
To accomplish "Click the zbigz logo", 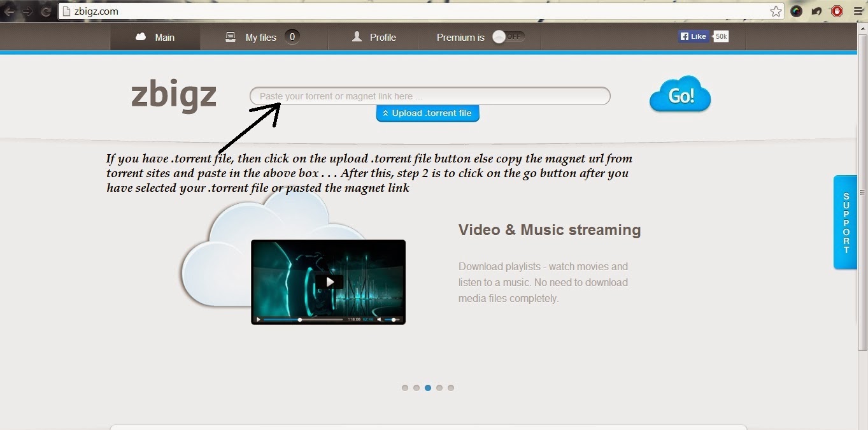I will (174, 96).
